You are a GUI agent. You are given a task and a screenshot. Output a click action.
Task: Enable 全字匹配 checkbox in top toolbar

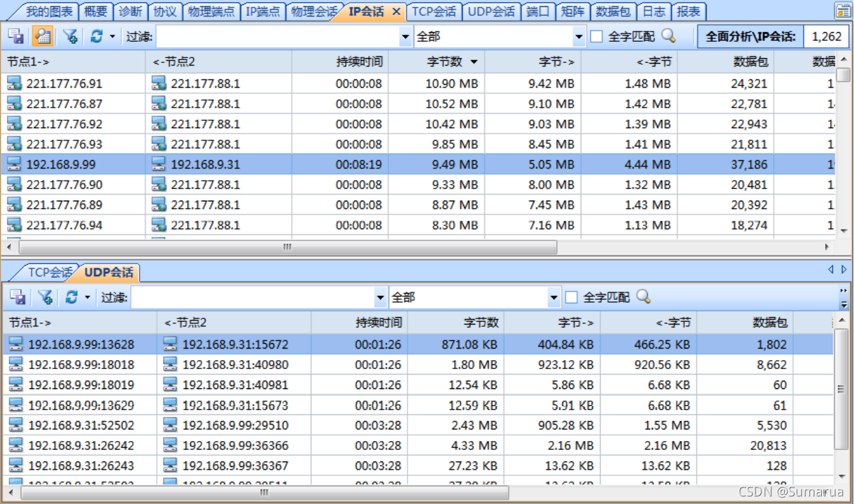(596, 36)
